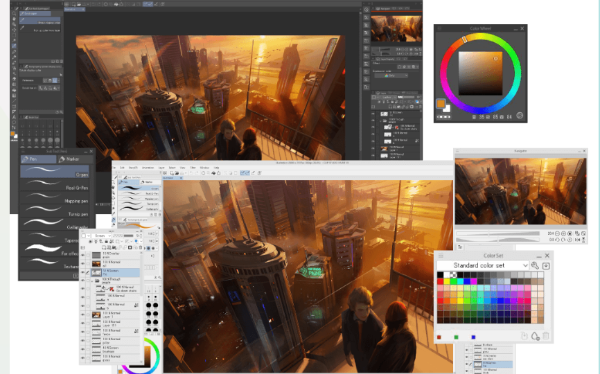Open the Standard color set dropdown
This screenshot has width=600, height=374.
coord(483,265)
